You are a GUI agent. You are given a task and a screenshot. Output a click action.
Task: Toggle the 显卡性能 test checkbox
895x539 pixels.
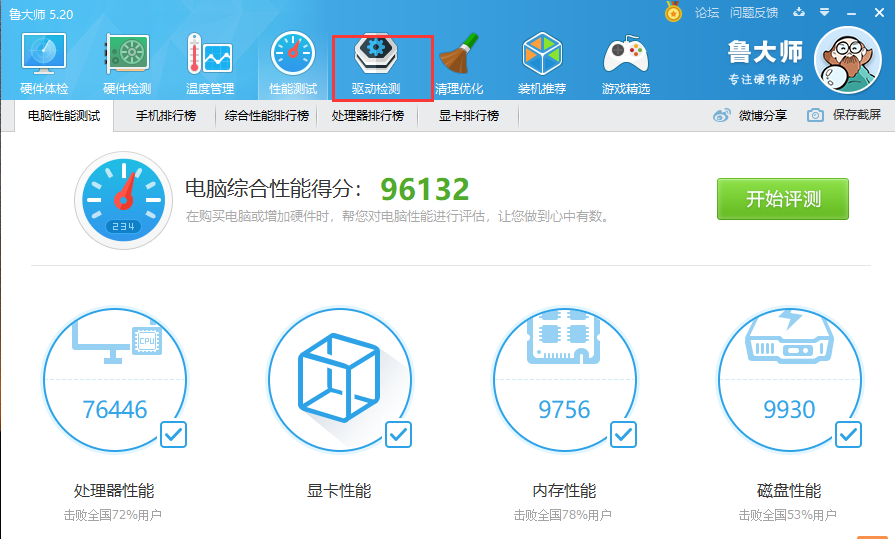(x=398, y=434)
